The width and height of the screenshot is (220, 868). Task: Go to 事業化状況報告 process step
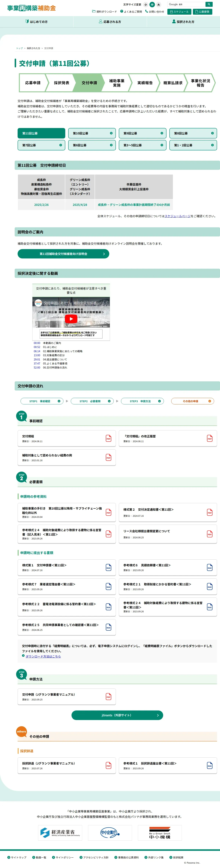point(200,83)
